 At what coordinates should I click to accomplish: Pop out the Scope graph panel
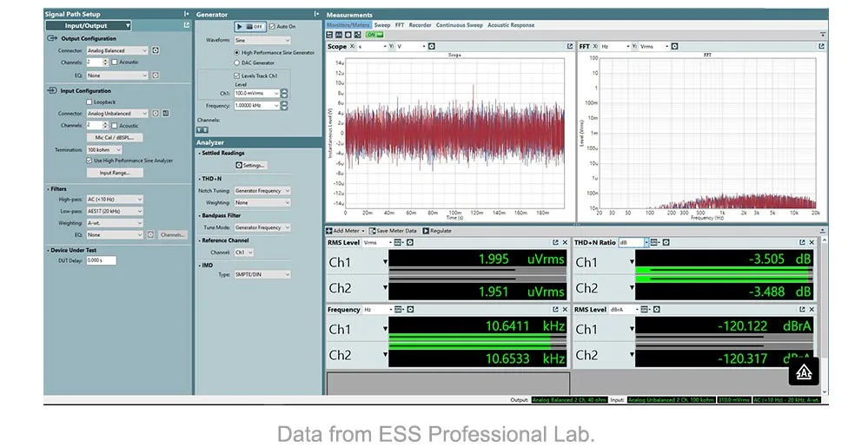[568, 47]
